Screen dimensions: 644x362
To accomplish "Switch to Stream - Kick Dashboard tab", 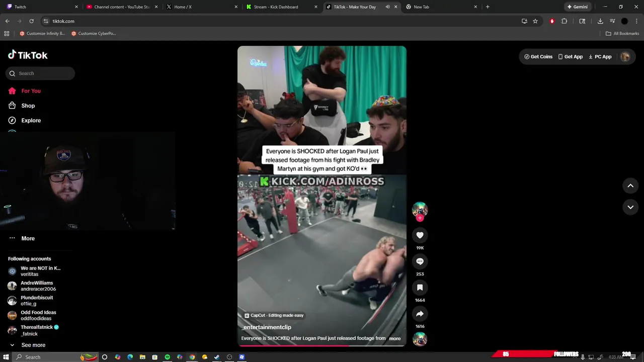I will coord(281,7).
